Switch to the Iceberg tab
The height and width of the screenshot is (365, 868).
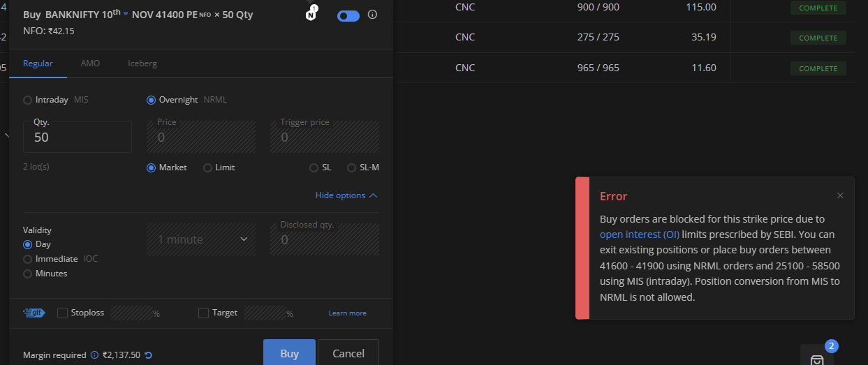pos(142,64)
